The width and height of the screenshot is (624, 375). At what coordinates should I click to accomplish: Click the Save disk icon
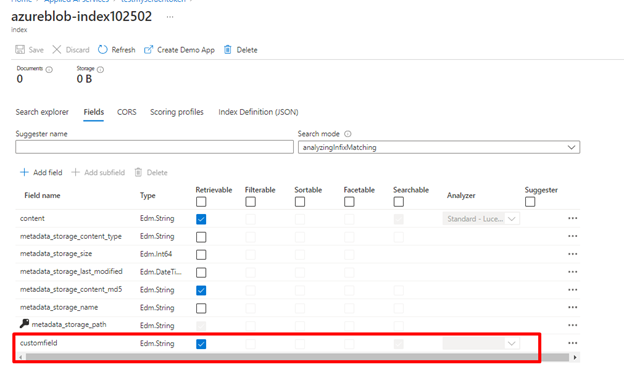click(20, 50)
